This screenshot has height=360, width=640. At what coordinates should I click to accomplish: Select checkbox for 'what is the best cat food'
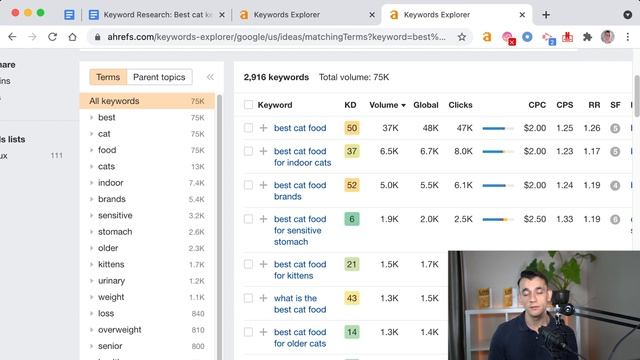click(x=248, y=298)
